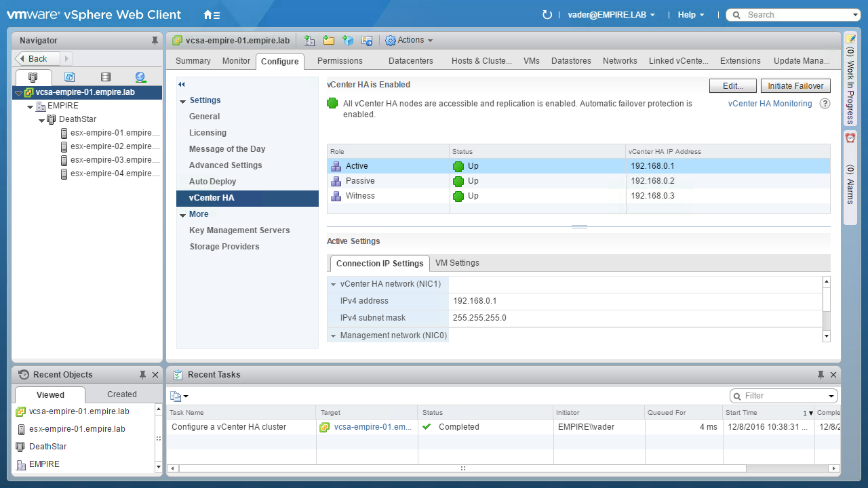868x488 pixels.
Task: Click the Initiate Failover button
Action: (x=795, y=86)
